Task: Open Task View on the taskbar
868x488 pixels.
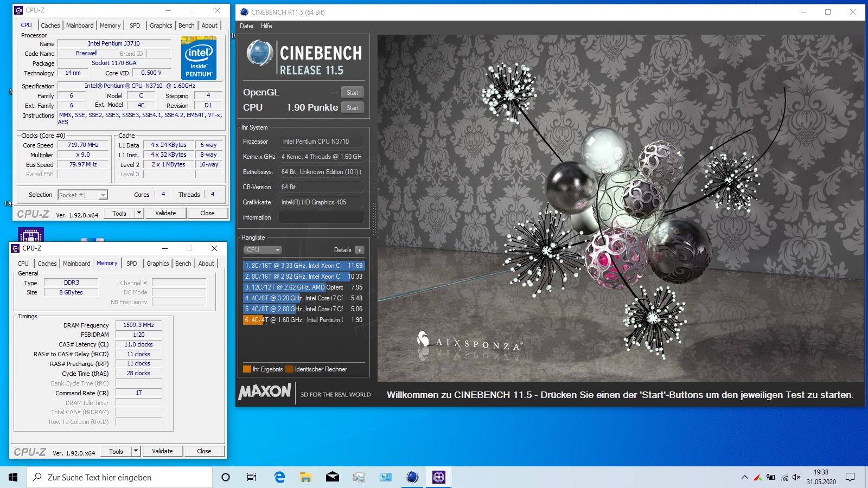Action: [x=252, y=477]
